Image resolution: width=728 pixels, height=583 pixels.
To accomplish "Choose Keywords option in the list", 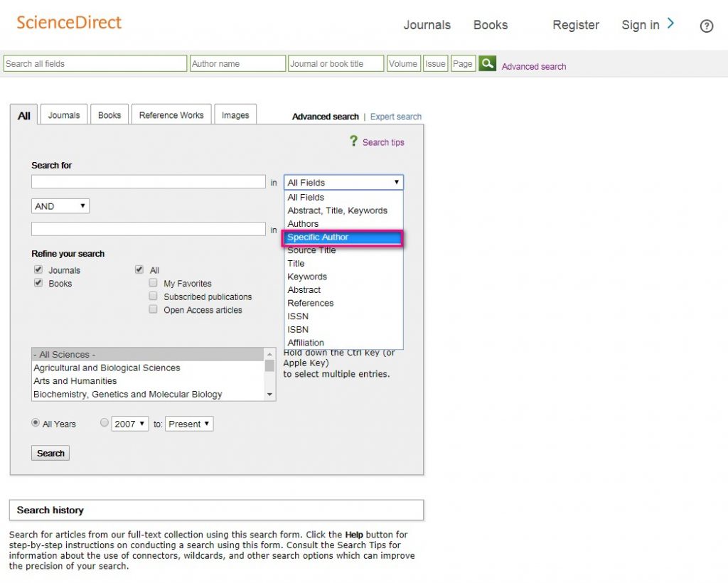I will click(x=343, y=277).
